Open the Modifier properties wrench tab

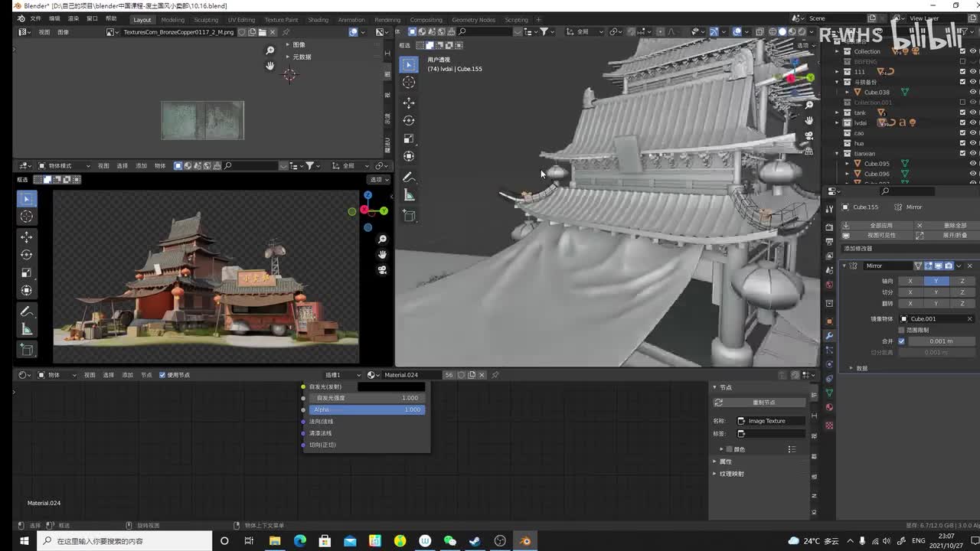pyautogui.click(x=829, y=336)
